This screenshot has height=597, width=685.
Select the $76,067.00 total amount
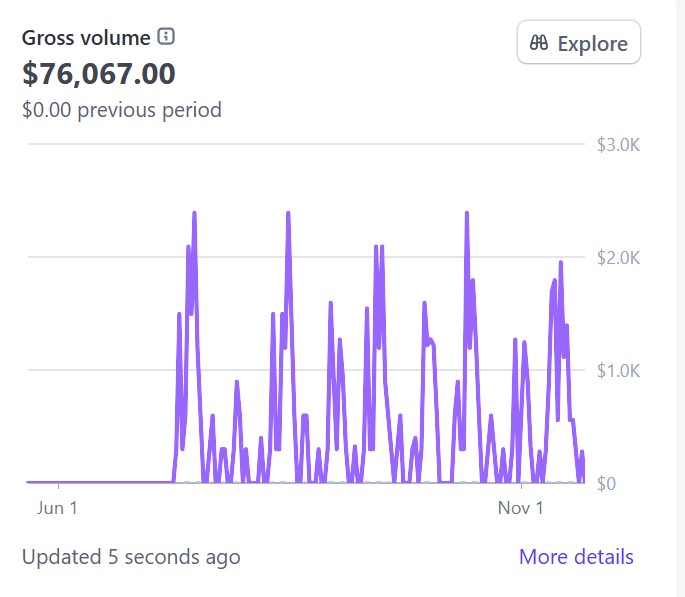(99, 73)
